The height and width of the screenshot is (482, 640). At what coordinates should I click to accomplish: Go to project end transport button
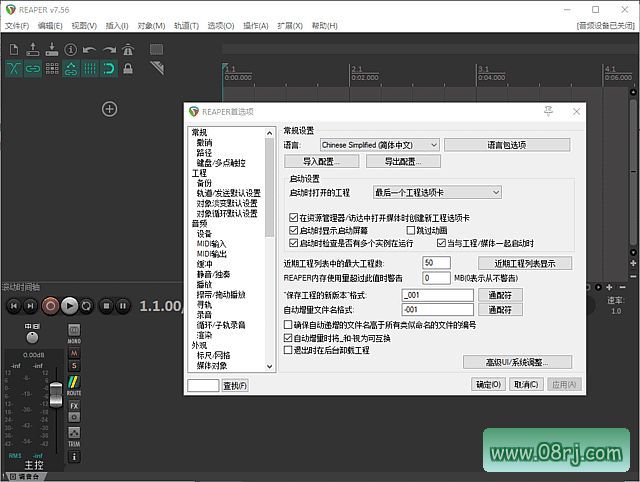[x=30, y=306]
